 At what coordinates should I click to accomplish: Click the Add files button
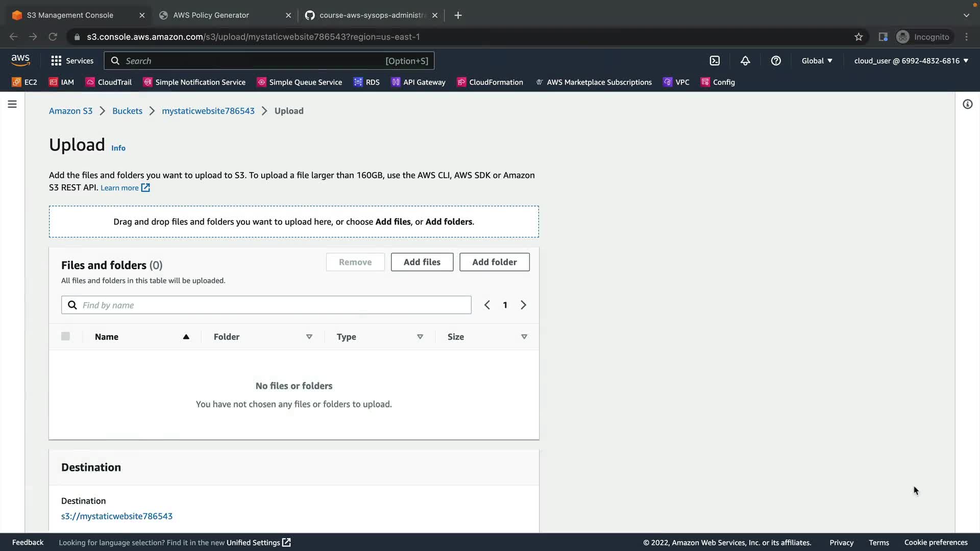[422, 262]
